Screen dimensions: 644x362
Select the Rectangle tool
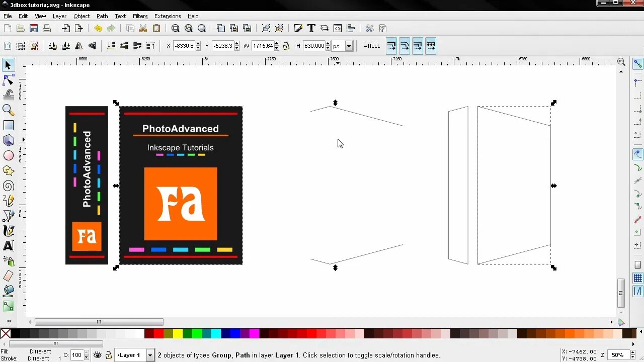[x=8, y=125]
